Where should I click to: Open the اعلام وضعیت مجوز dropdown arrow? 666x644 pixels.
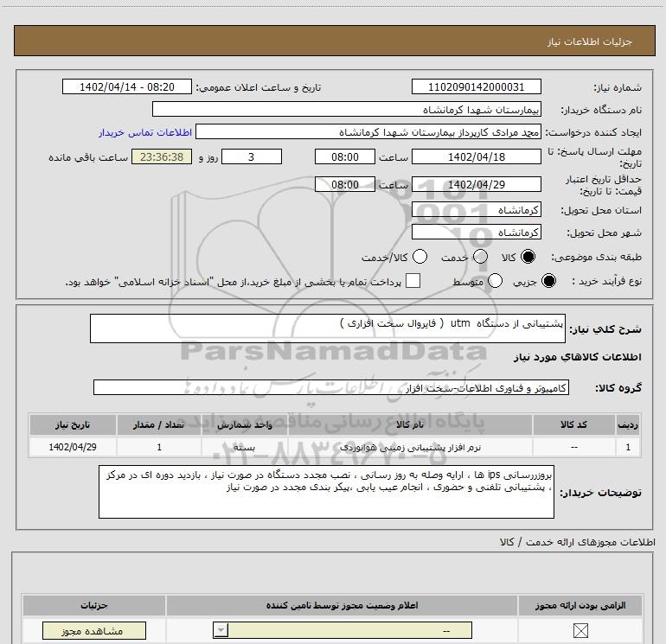click(x=221, y=630)
